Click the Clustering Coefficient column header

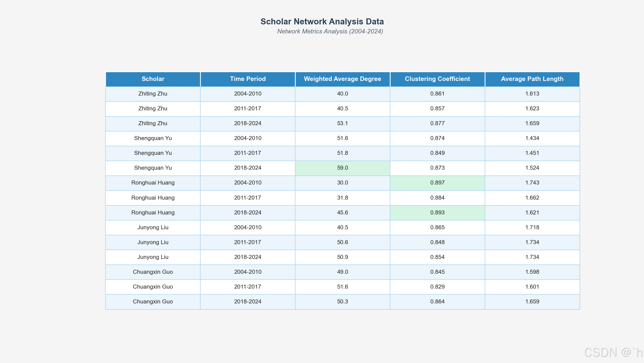(437, 79)
